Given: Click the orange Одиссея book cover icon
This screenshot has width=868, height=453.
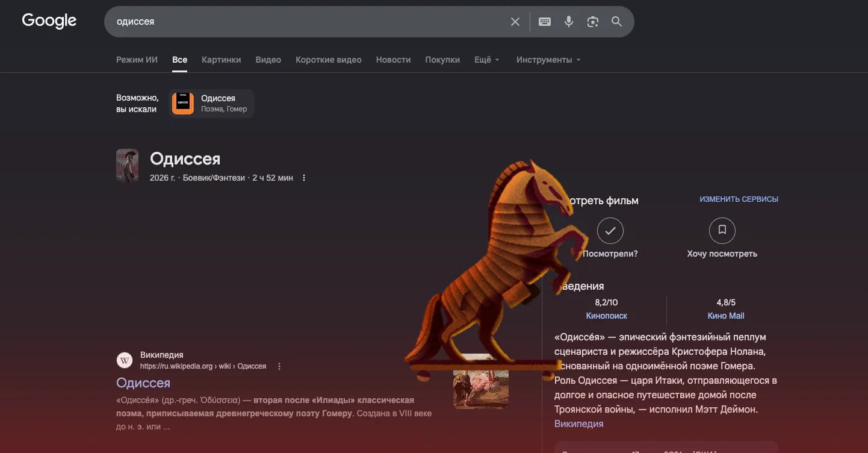Looking at the screenshot, I should point(183,104).
